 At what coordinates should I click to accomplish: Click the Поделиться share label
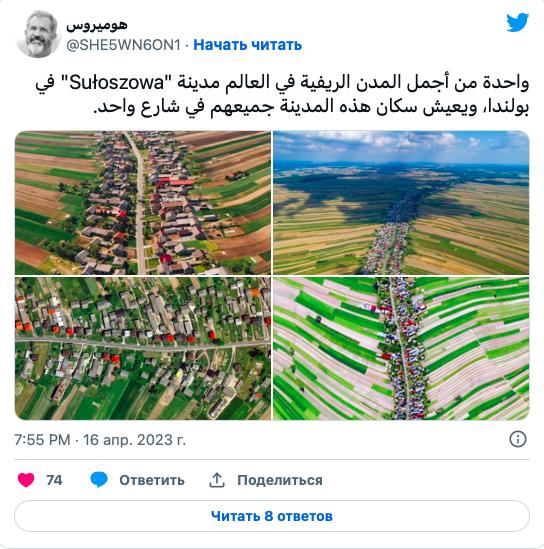280,480
